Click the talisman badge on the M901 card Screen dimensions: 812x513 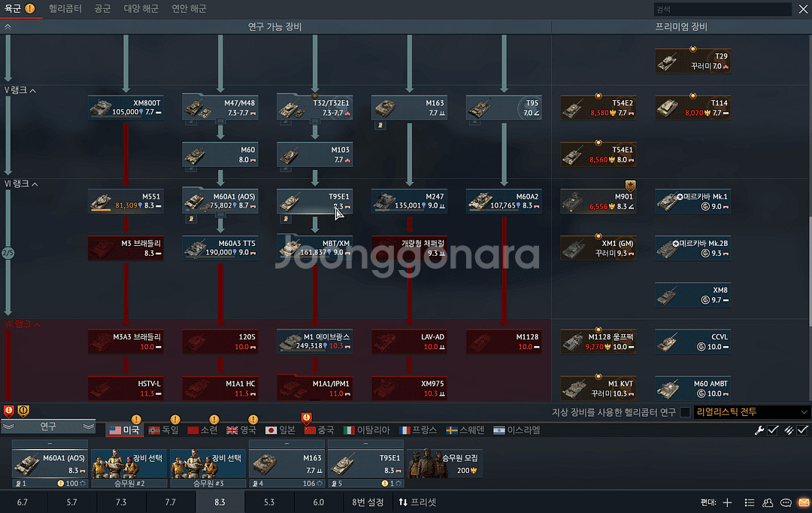pyautogui.click(x=630, y=186)
